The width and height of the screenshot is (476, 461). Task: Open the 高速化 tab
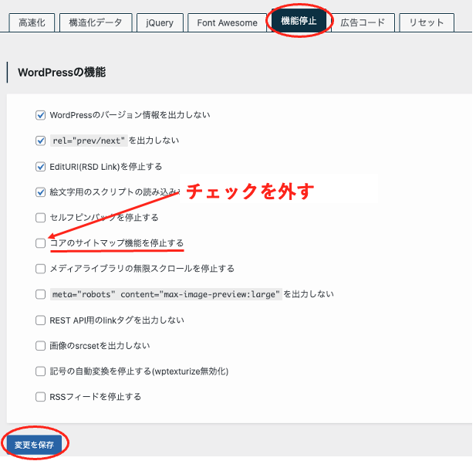(32, 22)
